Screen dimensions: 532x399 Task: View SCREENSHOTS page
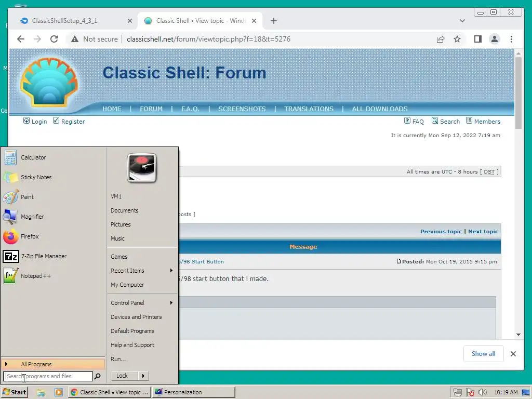point(242,109)
